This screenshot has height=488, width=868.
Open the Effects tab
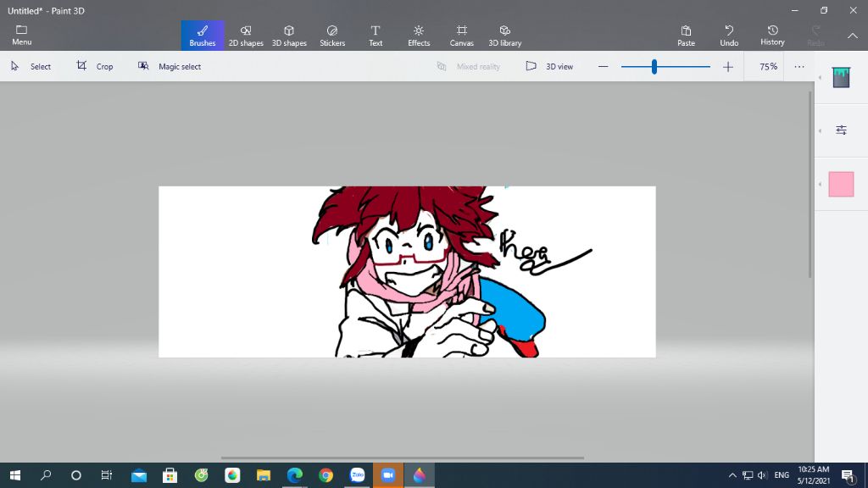pos(419,36)
